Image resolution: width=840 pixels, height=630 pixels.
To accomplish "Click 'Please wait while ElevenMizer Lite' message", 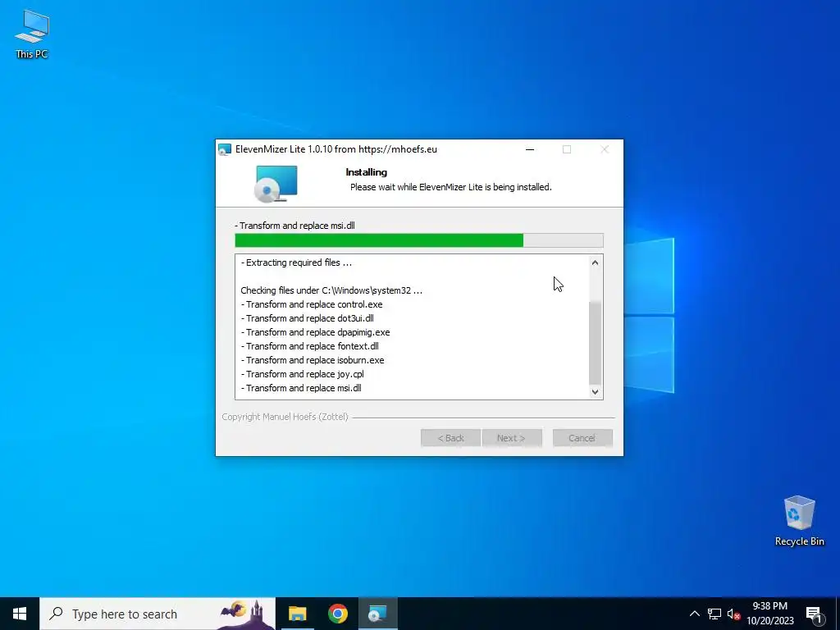I will point(450,187).
